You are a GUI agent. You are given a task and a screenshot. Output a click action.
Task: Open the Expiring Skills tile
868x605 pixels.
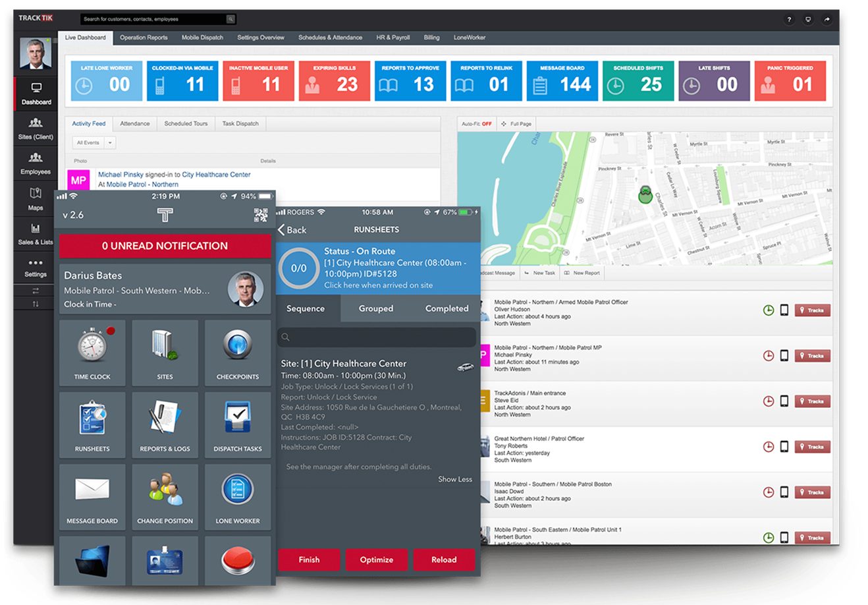(335, 81)
